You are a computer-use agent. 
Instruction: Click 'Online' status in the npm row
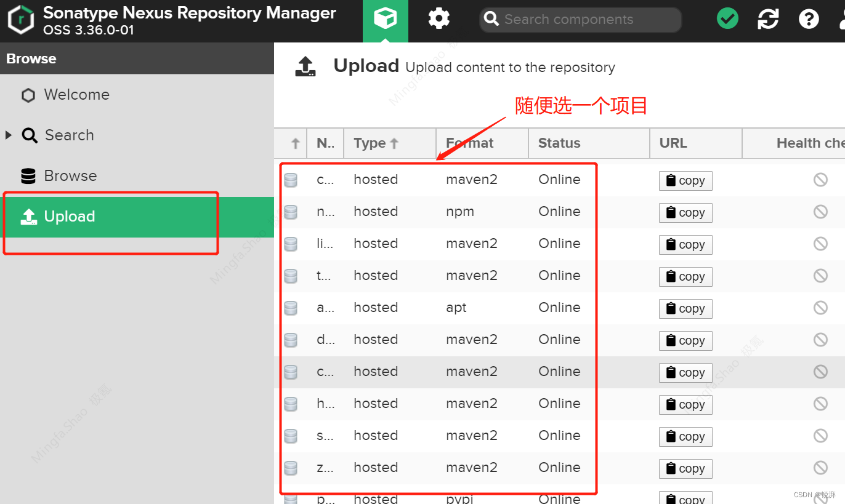click(559, 212)
